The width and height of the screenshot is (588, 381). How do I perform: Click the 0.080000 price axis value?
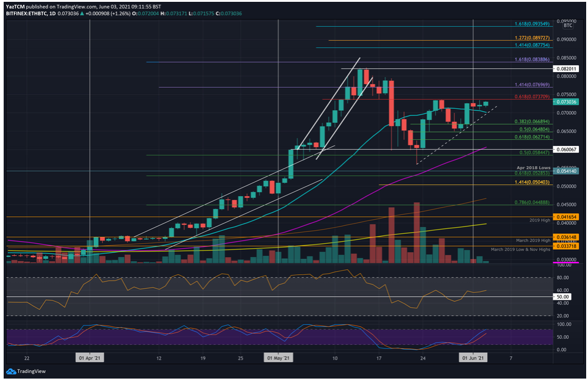pyautogui.click(x=566, y=76)
